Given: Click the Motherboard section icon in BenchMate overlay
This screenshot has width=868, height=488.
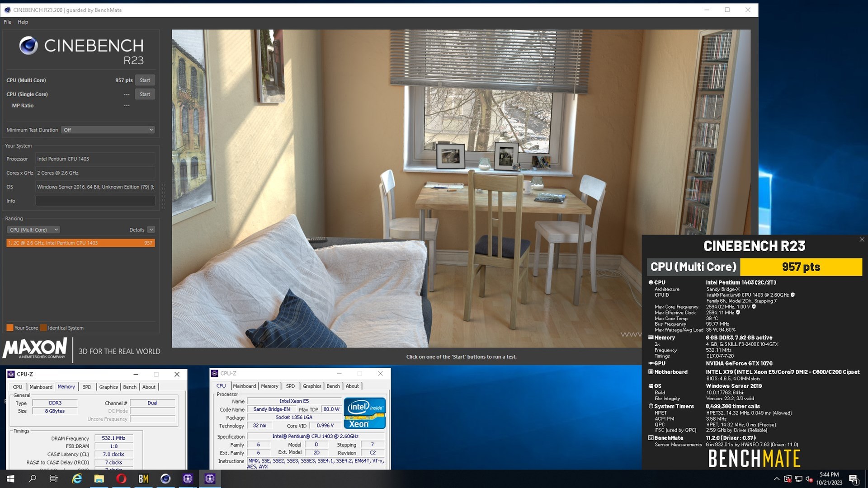Looking at the screenshot, I should 651,372.
